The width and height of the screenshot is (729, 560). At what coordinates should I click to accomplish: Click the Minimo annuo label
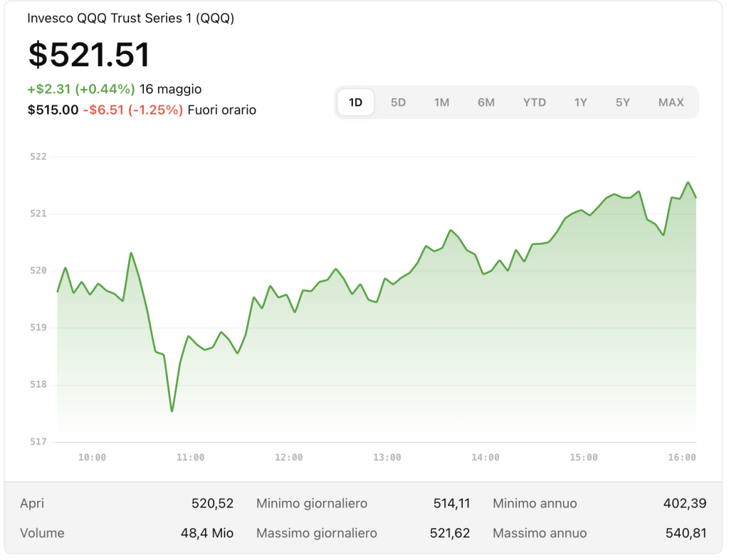[535, 503]
